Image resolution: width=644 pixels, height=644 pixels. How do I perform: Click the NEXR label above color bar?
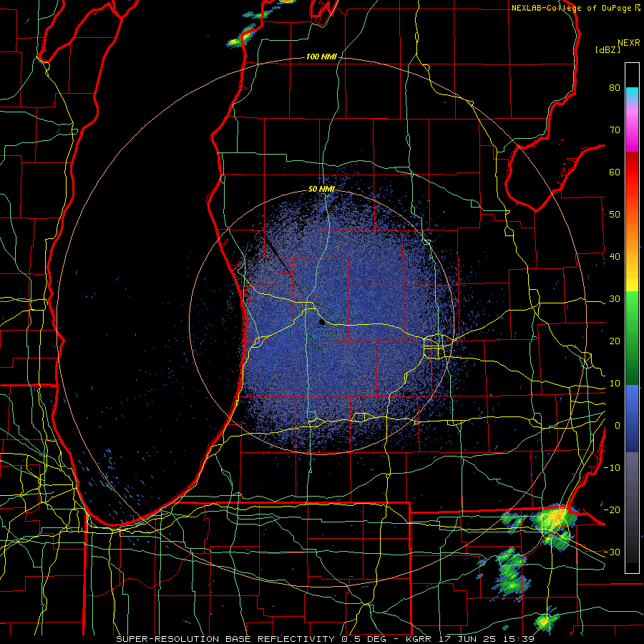point(629,43)
